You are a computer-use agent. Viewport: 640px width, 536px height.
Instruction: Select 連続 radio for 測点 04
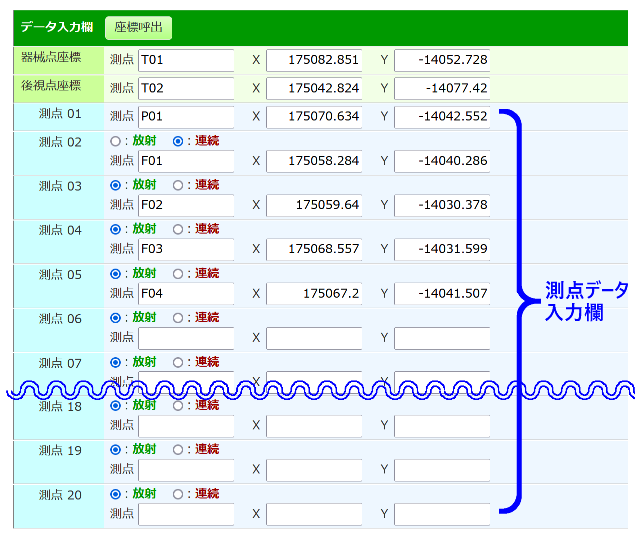[178, 229]
